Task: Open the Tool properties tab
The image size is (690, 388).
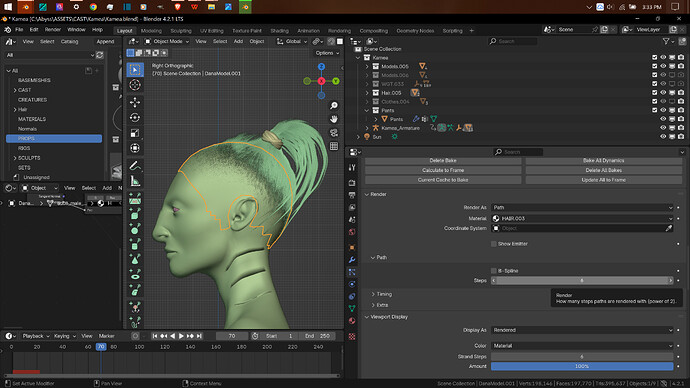Action: tap(352, 168)
